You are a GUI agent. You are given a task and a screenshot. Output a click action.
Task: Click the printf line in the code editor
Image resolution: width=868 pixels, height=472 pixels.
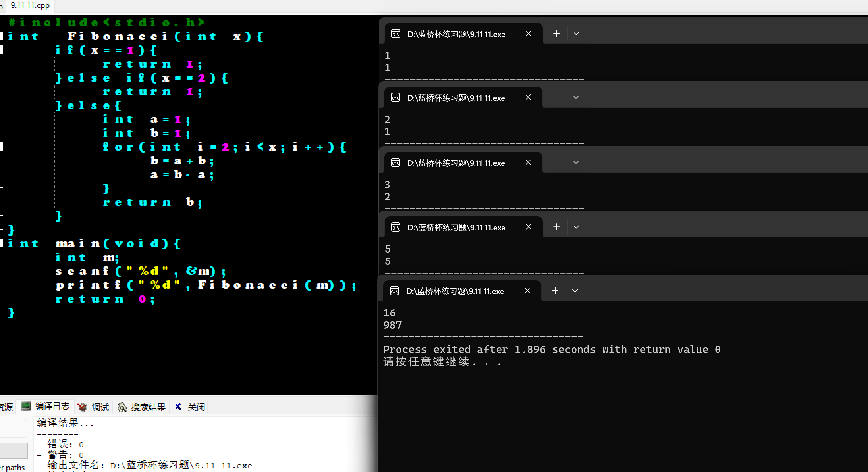point(205,285)
